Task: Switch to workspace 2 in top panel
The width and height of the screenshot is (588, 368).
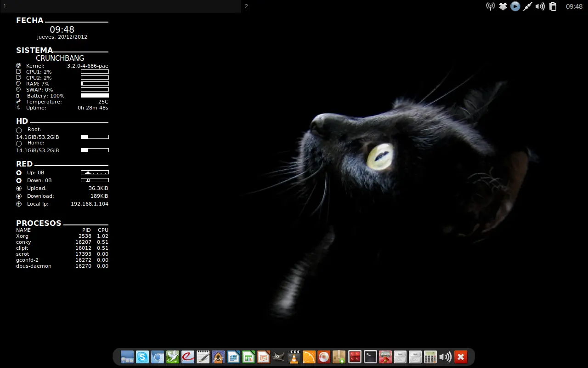Action: click(247, 6)
